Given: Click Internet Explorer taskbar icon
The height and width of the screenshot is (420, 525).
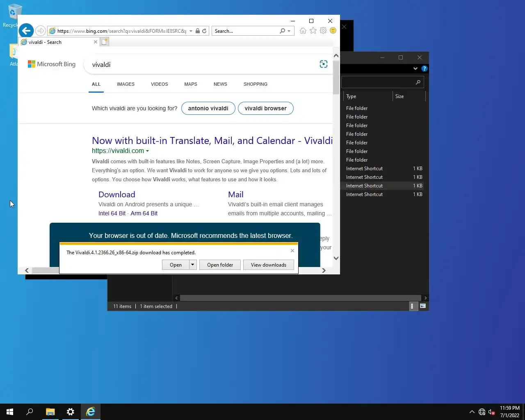Looking at the screenshot, I should click(x=91, y=412).
